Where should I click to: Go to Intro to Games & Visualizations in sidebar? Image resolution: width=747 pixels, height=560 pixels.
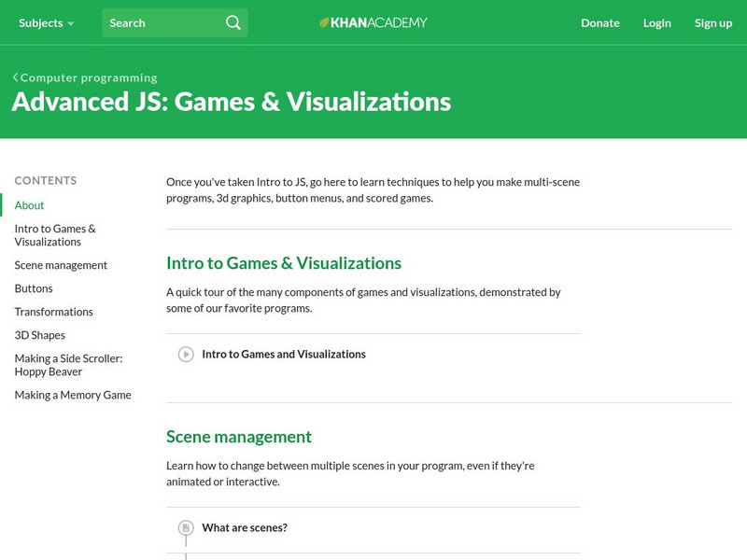pos(55,235)
